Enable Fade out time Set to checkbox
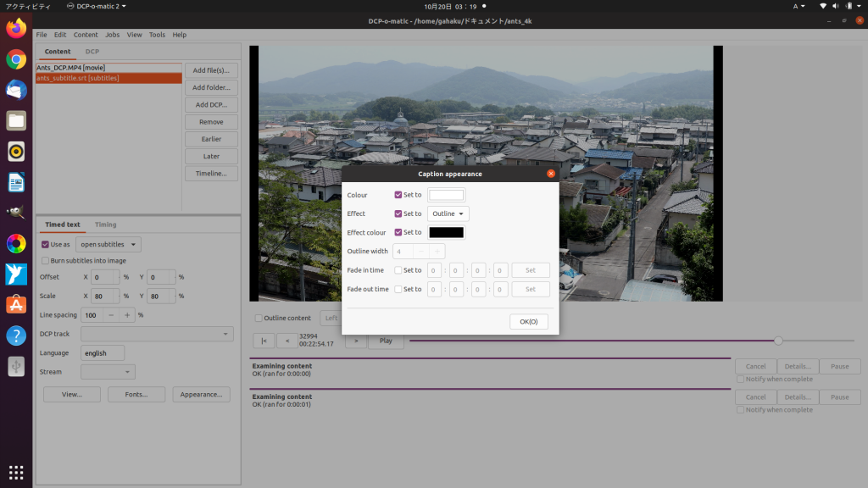Viewport: 868px width, 488px height. point(398,289)
